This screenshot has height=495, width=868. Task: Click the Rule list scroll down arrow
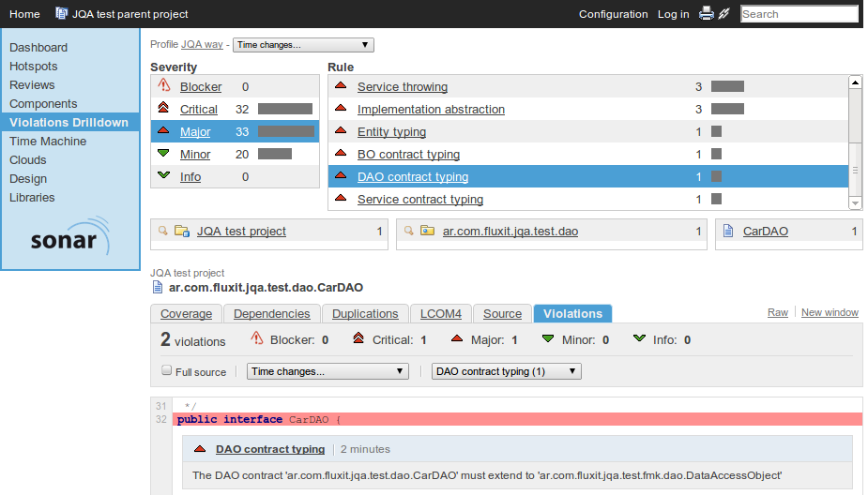tap(855, 203)
